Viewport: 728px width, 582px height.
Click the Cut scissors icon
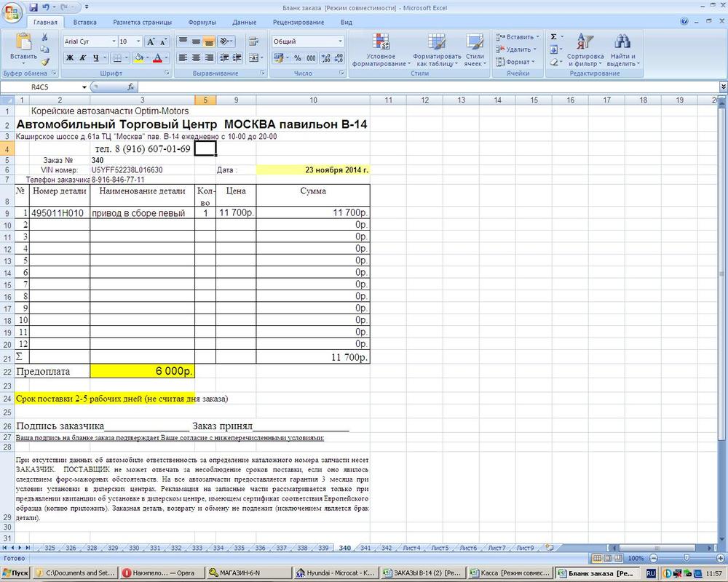pos(44,37)
